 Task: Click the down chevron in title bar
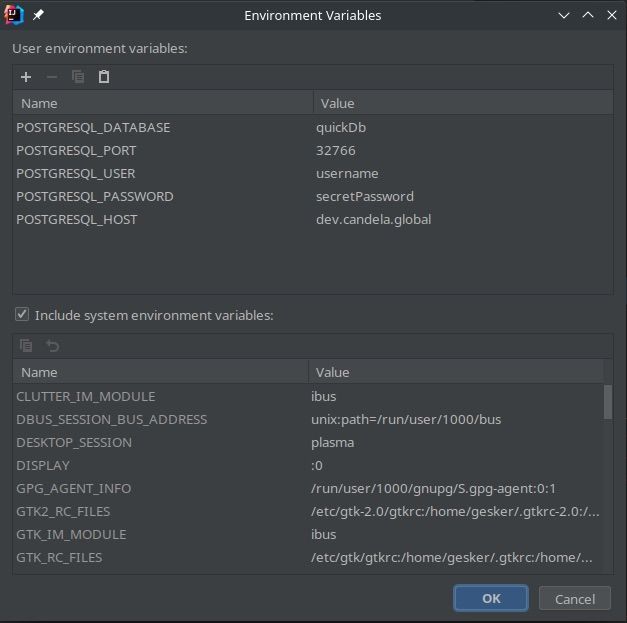pos(564,16)
